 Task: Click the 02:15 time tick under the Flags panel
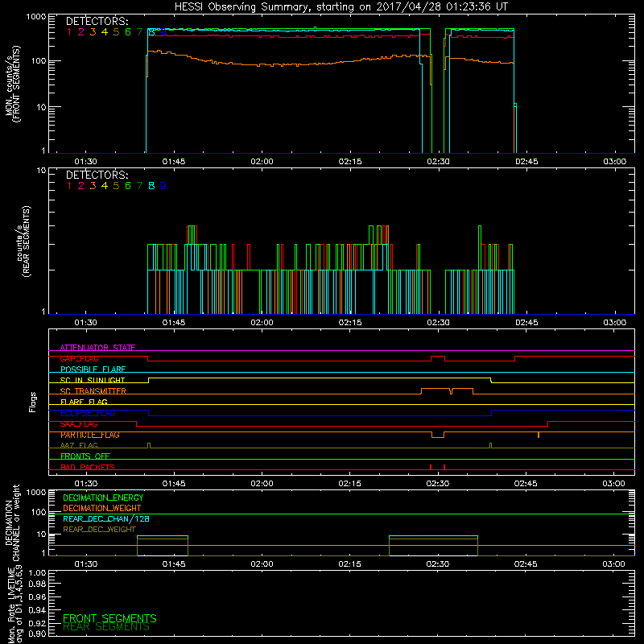(x=350, y=484)
